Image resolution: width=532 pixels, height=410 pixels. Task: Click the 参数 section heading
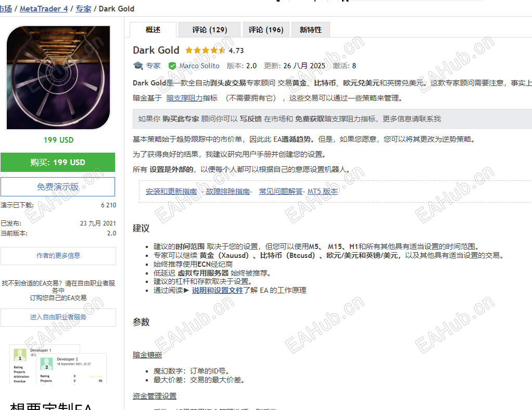tap(141, 322)
